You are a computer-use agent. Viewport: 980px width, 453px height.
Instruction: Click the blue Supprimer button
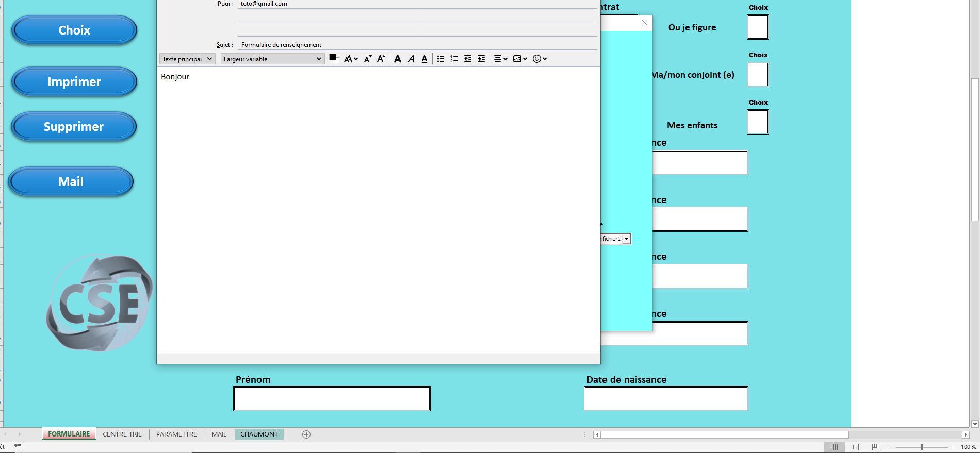(74, 127)
